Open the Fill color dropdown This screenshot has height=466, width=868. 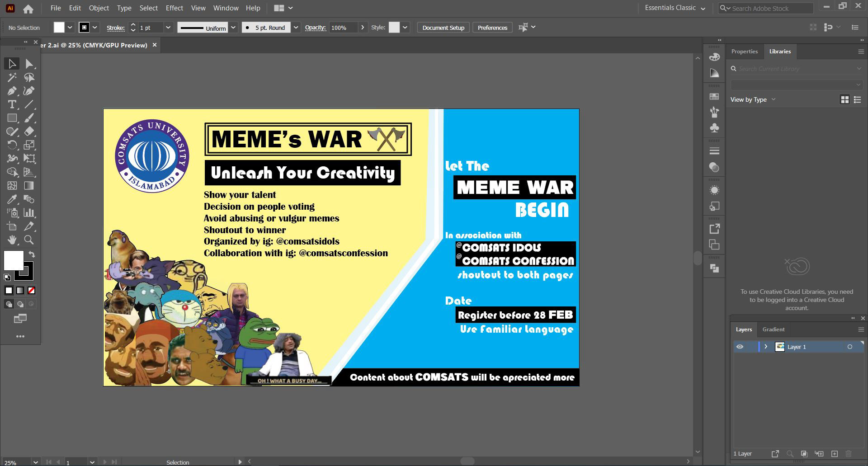click(70, 28)
